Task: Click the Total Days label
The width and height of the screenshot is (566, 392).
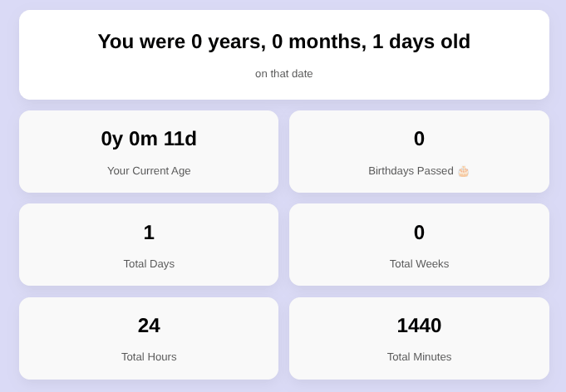Action: [149, 263]
